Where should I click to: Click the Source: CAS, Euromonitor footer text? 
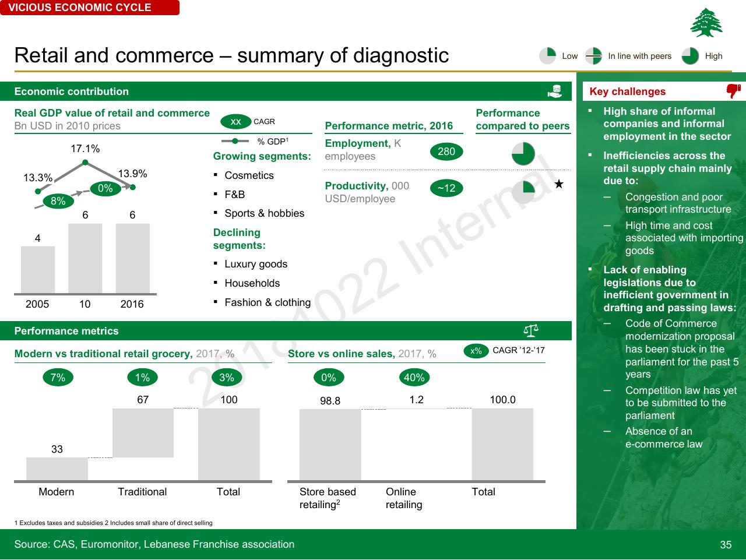[x=154, y=544]
